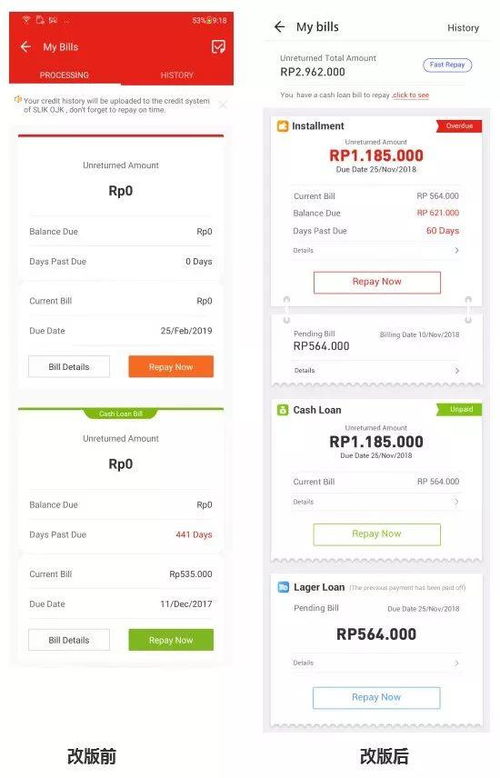Expand Details chevron under Pending Bill RP564.000
Viewport: 500px width, 778px height.
point(457,370)
